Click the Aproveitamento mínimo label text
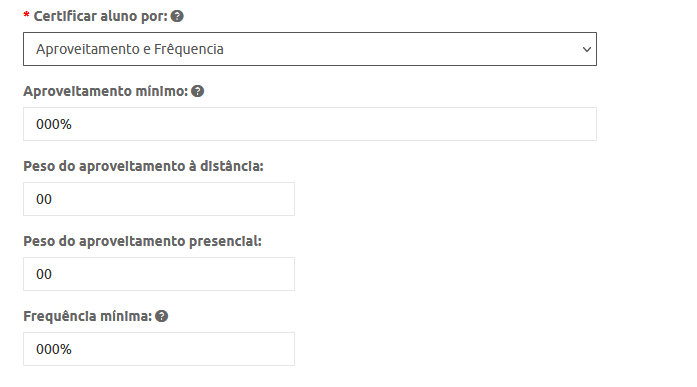697x387 pixels. pyautogui.click(x=106, y=91)
